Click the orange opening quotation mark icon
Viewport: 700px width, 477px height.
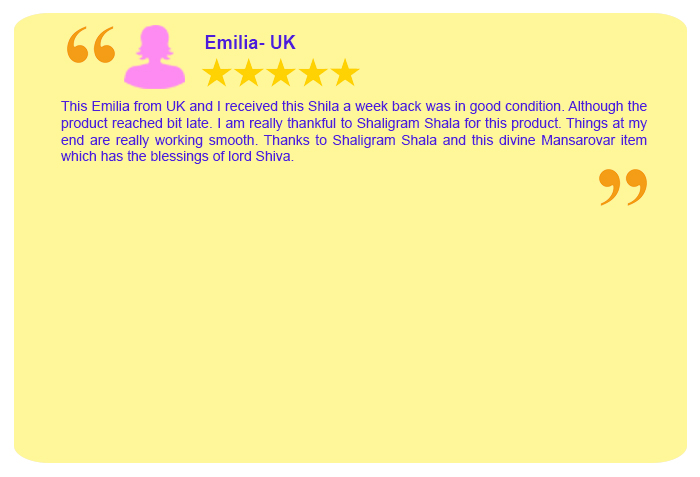point(91,45)
